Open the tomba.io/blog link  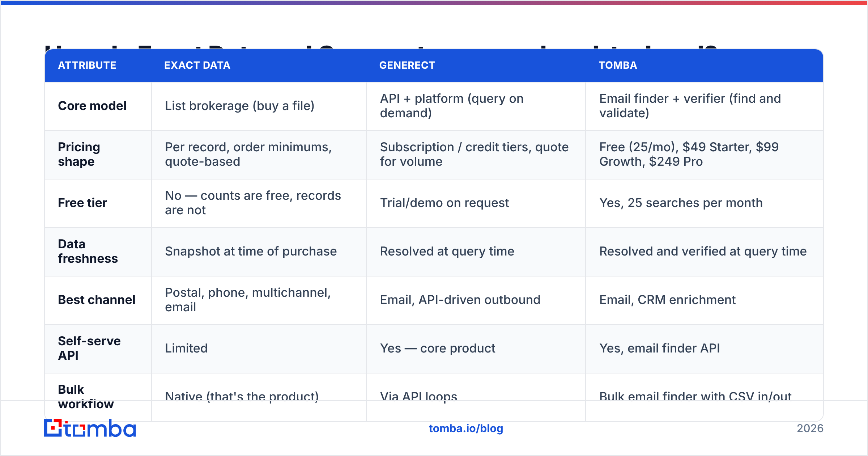466,428
